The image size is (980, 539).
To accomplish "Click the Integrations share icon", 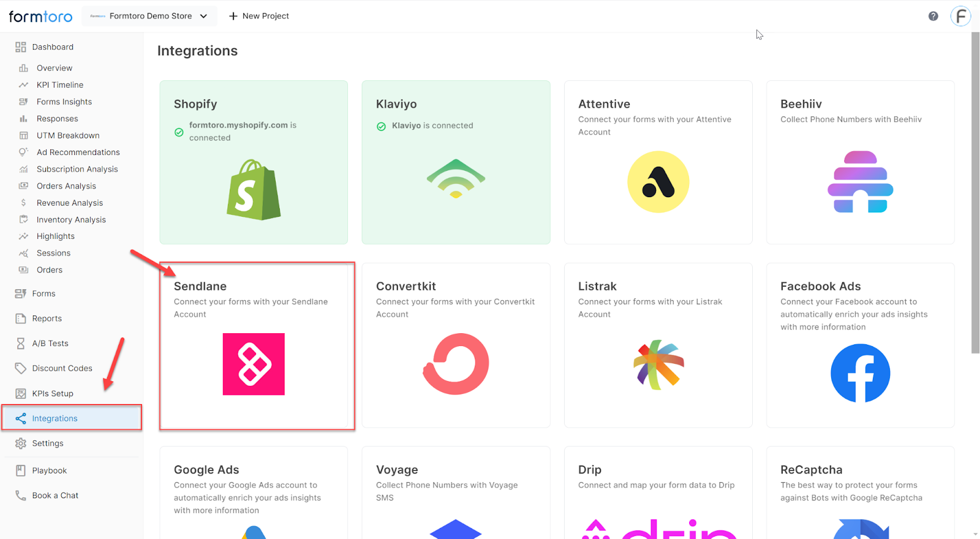I will point(21,418).
